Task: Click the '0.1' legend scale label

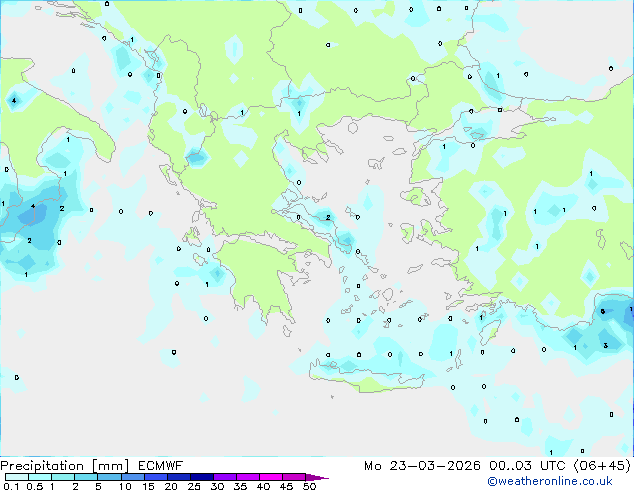Action: pyautogui.click(x=11, y=486)
